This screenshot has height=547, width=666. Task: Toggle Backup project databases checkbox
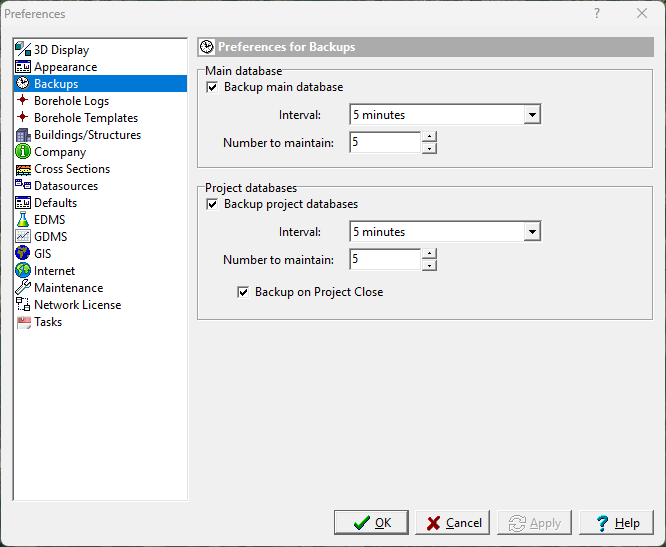[212, 205]
